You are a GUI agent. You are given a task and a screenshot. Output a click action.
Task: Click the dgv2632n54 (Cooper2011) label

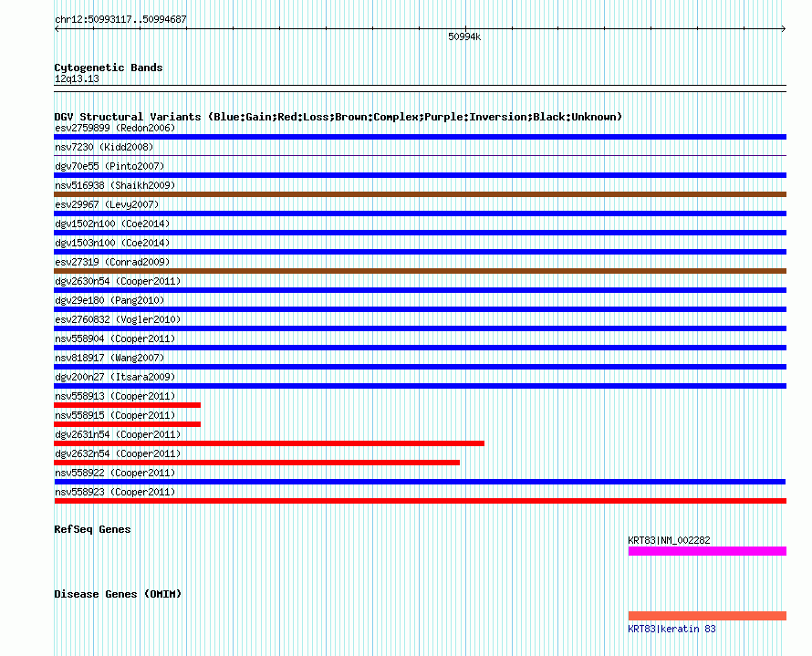pos(118,453)
